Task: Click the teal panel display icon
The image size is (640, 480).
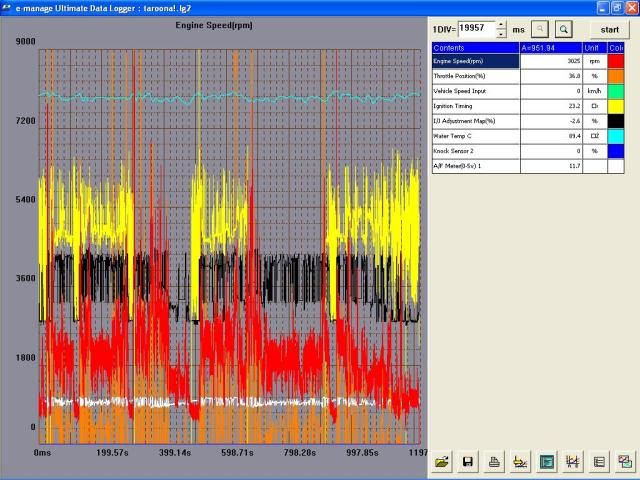Action: tap(547, 462)
